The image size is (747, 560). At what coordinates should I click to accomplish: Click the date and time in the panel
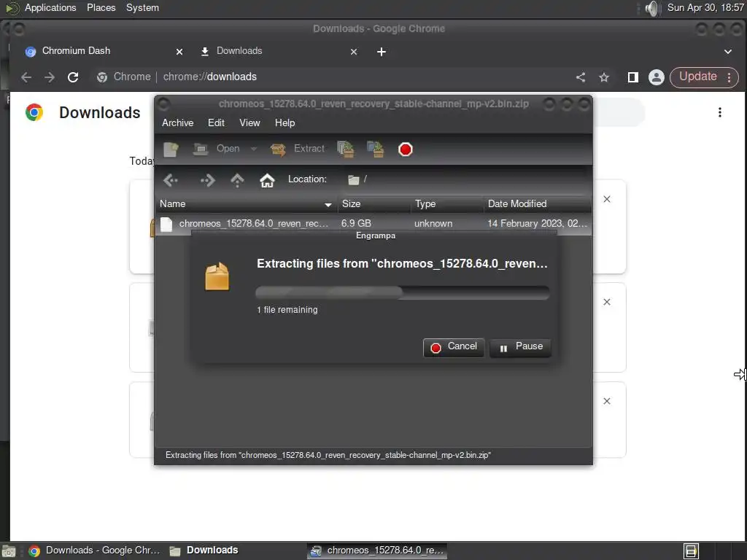tap(705, 7)
